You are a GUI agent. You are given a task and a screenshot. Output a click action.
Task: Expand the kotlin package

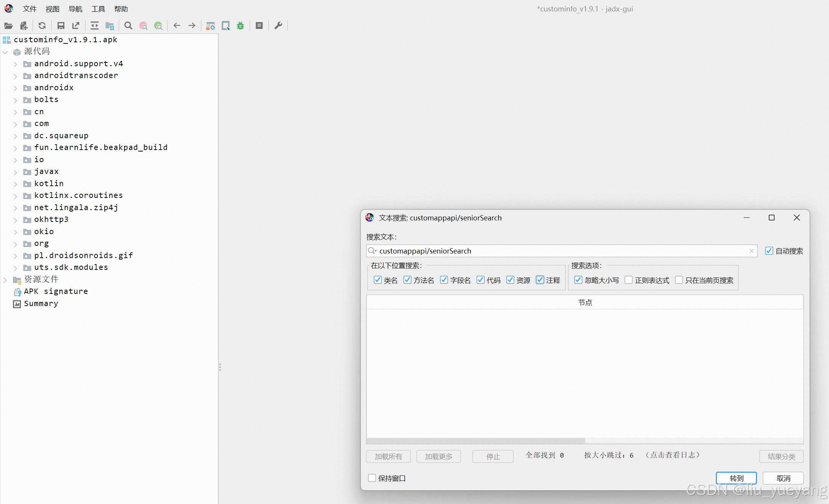tap(15, 184)
